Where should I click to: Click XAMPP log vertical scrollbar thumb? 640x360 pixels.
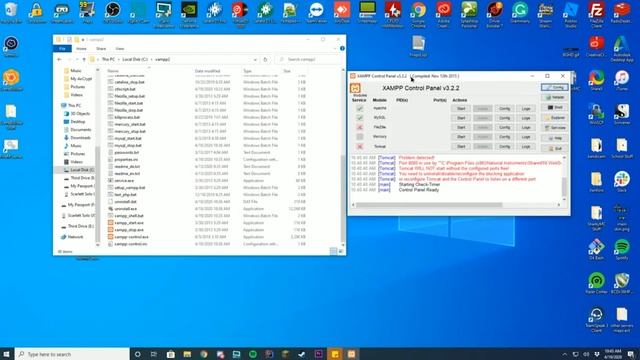(x=564, y=186)
